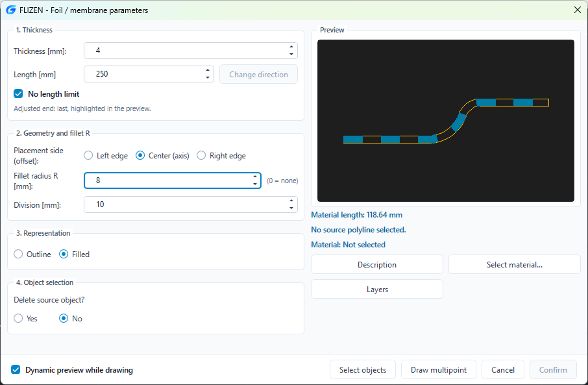Toggle Dynamic preview while drawing checkbox
This screenshot has height=385, width=588.
[x=16, y=369]
